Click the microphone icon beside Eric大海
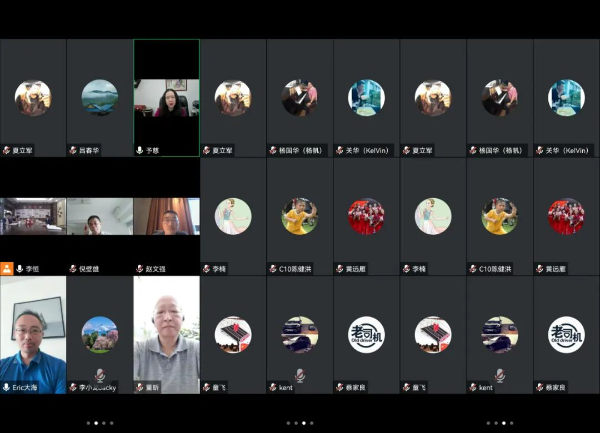Screen dimensions: 600x433 (x=7, y=387)
